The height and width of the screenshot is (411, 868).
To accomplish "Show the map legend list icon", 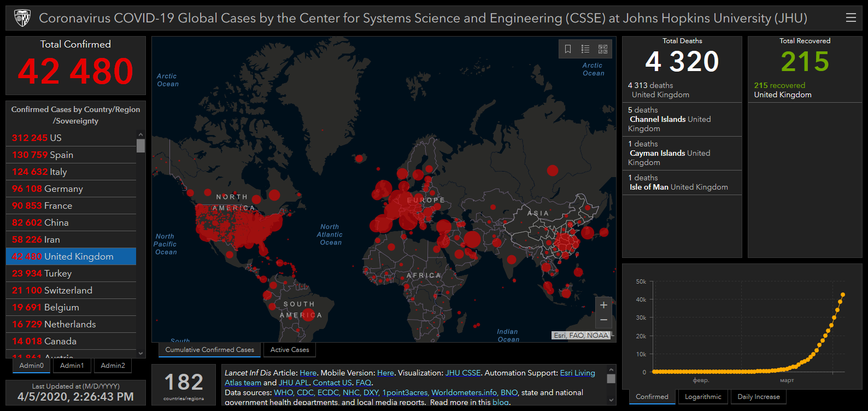I will pos(585,49).
